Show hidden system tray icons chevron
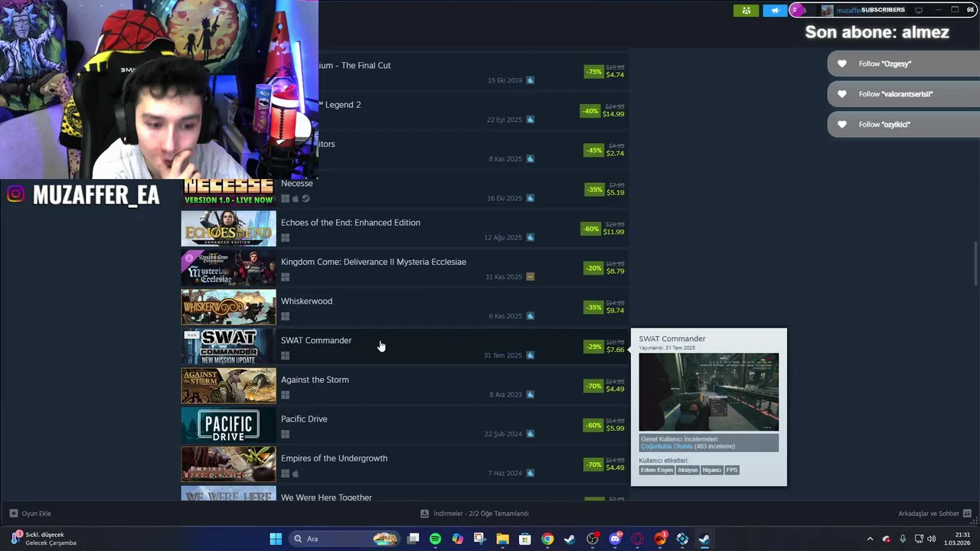Viewport: 980px width, 551px height. click(x=870, y=539)
